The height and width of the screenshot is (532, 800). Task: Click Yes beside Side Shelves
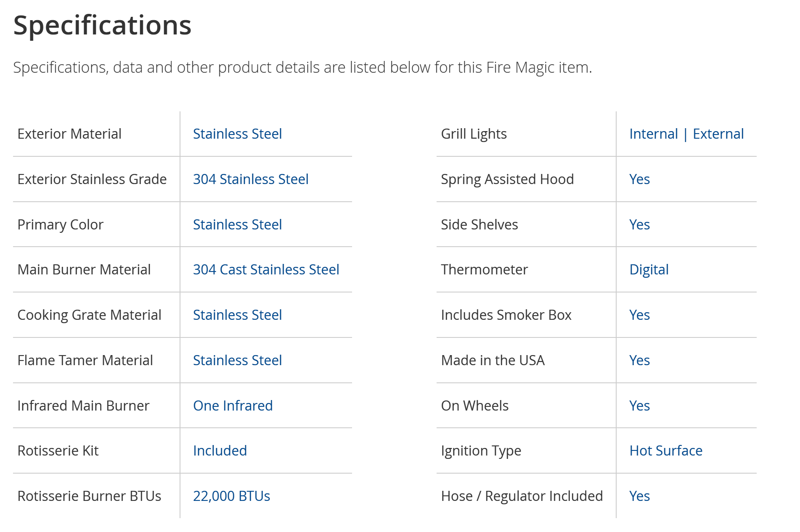coord(639,225)
